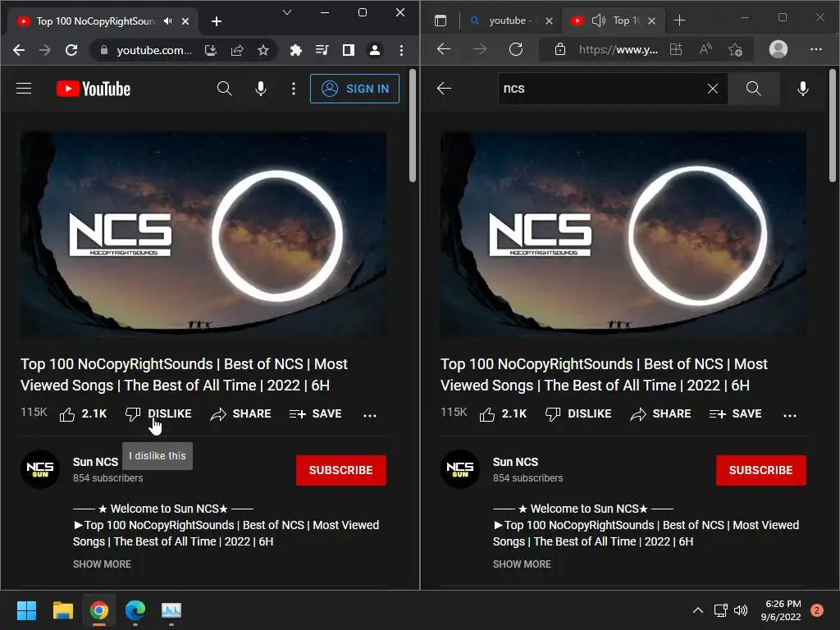Open new tab in Edge

pos(679,21)
